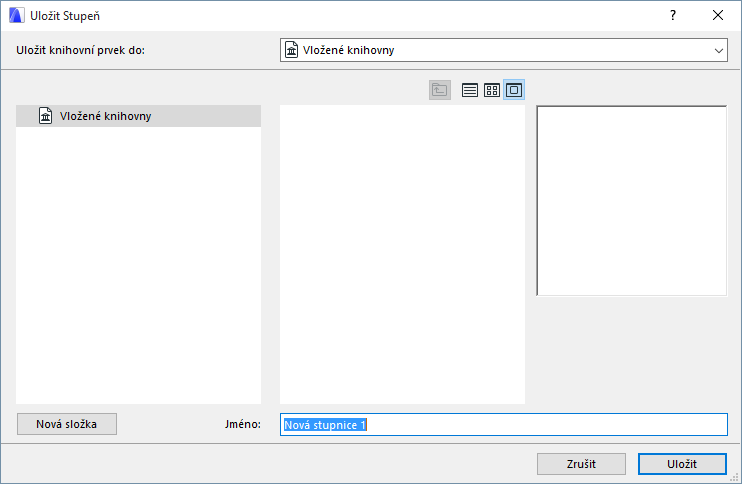Image resolution: width=742 pixels, height=484 pixels.
Task: Click the help question mark button
Action: pos(673,16)
